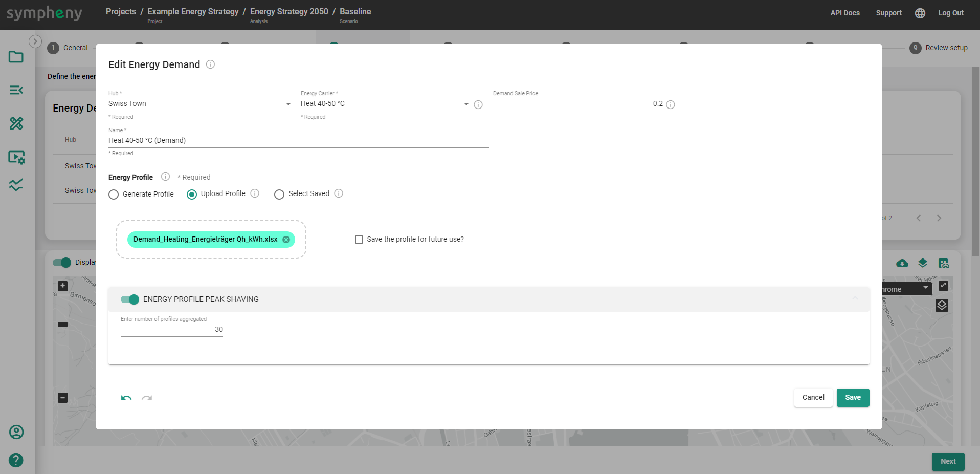
Task: Remove the uploaded Demand_Heating xlsx file
Action: tap(286, 240)
